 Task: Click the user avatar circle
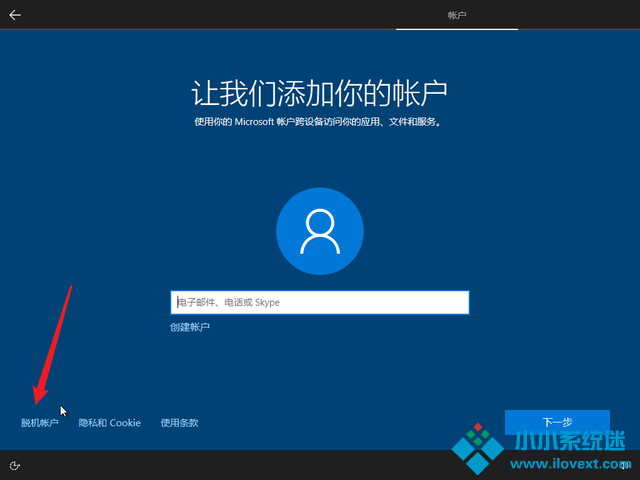tap(320, 231)
